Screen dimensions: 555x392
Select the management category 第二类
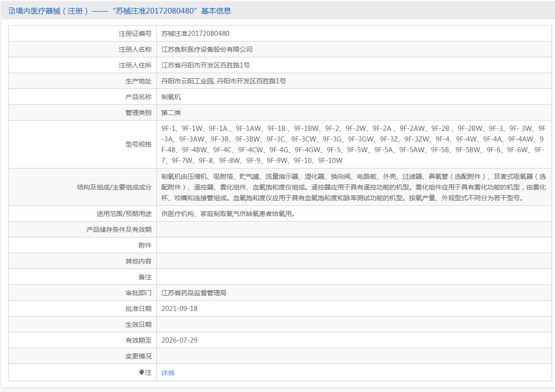point(171,113)
